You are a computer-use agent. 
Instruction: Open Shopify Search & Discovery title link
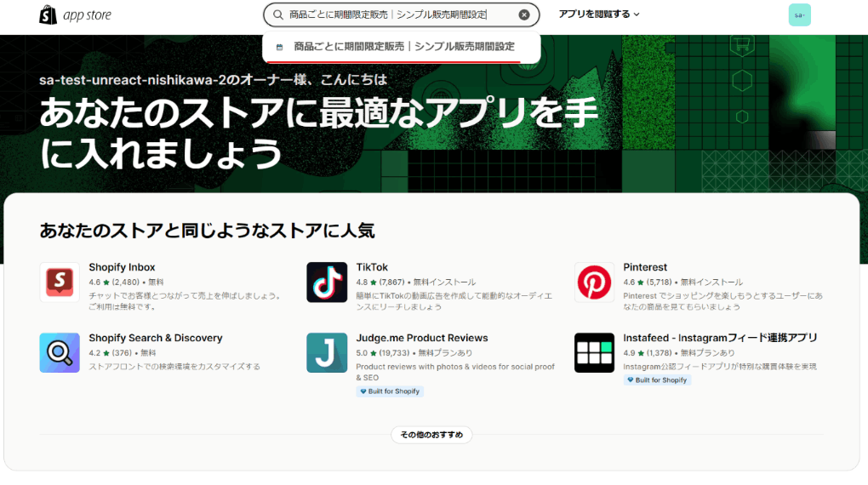point(156,338)
